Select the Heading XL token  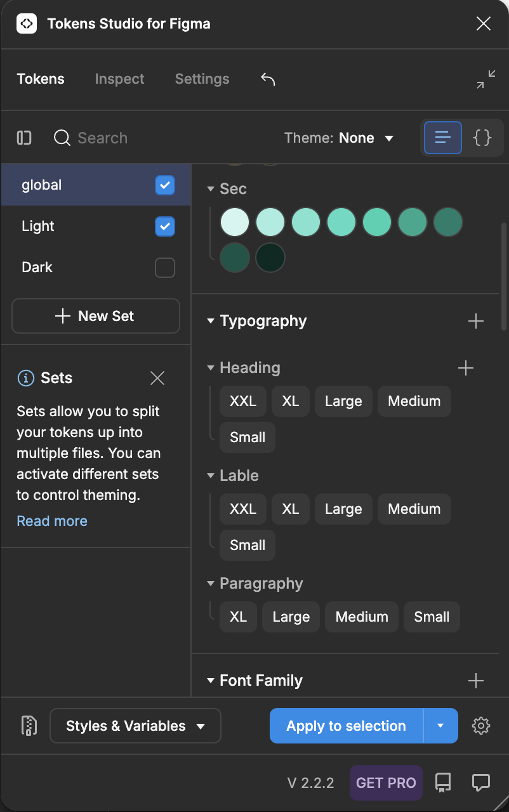tap(291, 401)
